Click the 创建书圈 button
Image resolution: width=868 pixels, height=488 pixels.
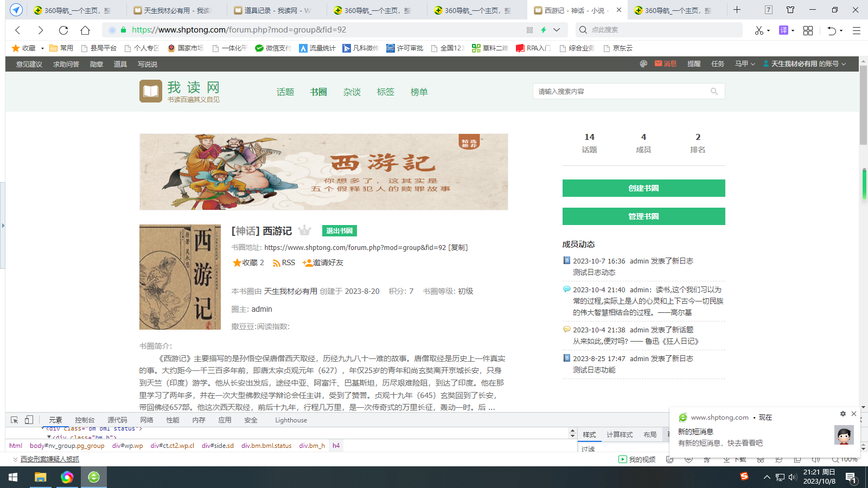click(x=643, y=188)
